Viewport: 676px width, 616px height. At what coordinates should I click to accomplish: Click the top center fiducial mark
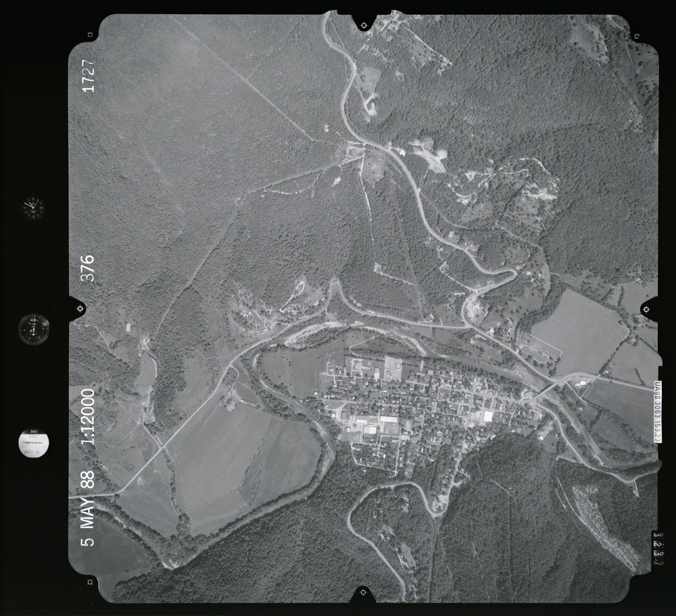364,25
